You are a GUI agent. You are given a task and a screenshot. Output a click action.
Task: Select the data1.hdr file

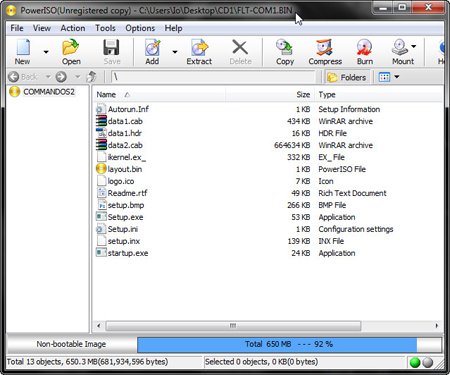point(125,133)
